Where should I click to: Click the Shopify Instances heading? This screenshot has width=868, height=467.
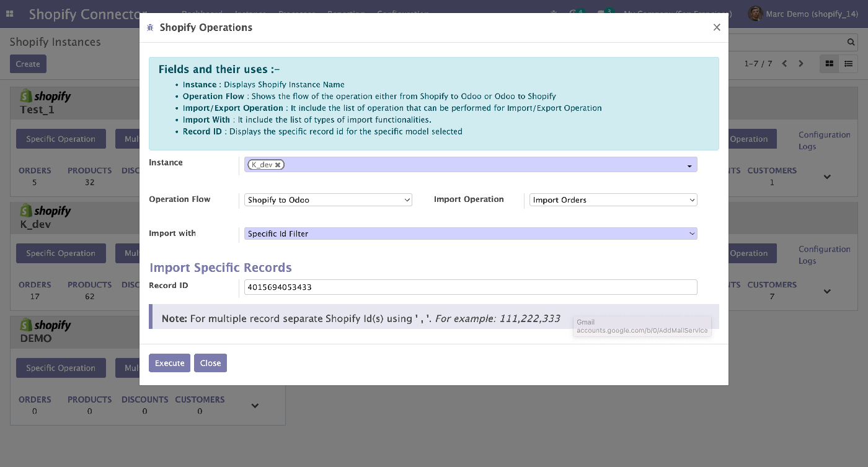click(x=55, y=42)
